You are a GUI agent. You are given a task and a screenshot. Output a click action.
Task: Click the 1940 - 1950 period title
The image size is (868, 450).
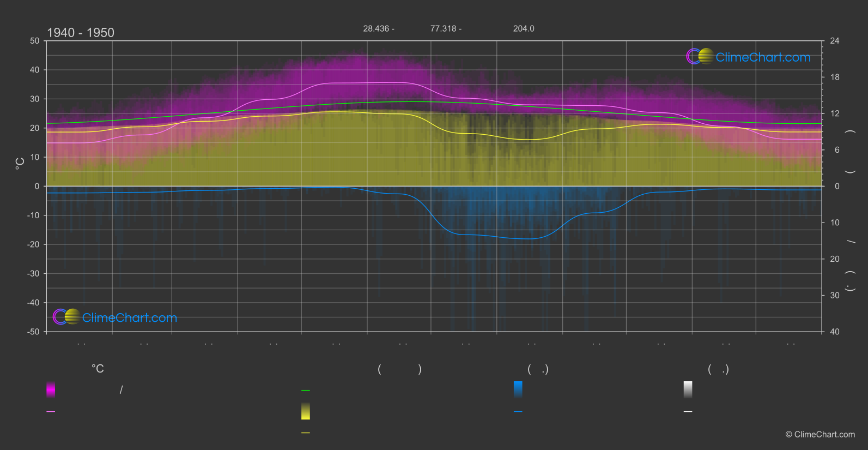tap(81, 33)
